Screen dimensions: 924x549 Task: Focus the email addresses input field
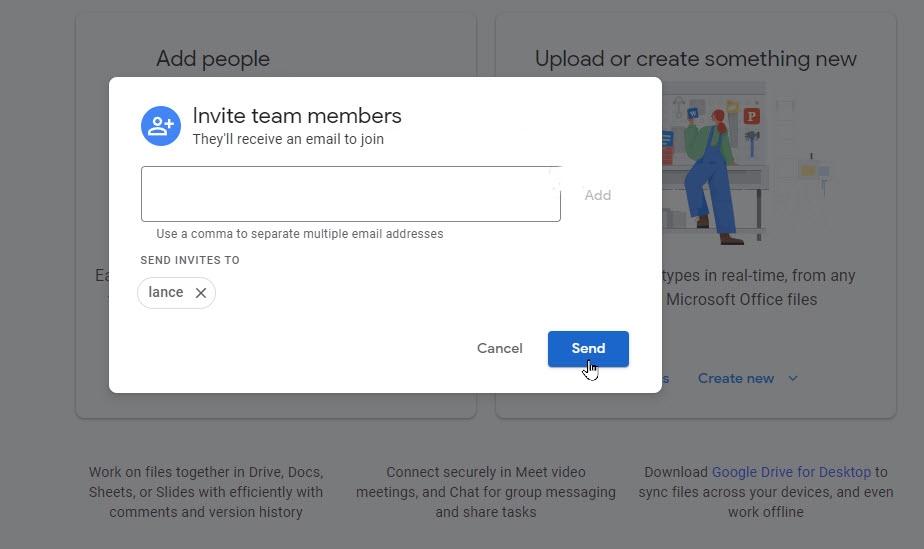click(x=351, y=194)
